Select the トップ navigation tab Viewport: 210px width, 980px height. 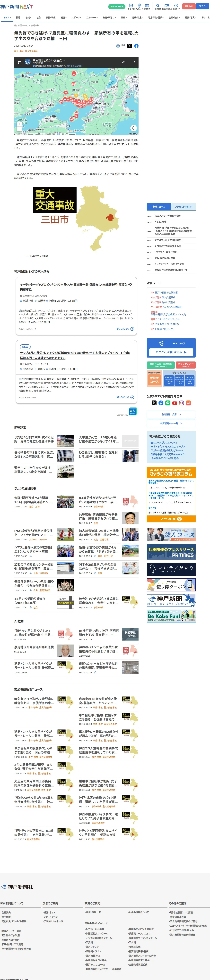click(x=7, y=17)
